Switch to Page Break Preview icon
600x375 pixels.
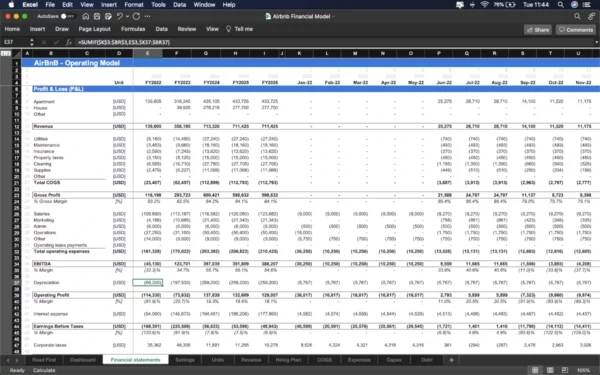click(565, 370)
